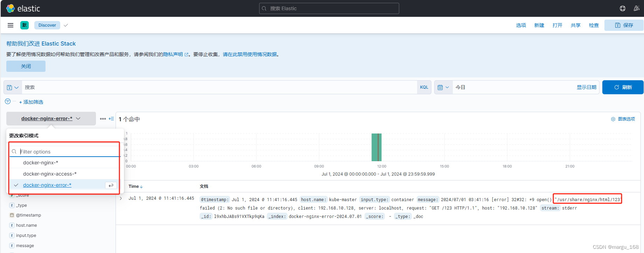
Task: Click the 新建 menu item
Action: (x=539, y=25)
